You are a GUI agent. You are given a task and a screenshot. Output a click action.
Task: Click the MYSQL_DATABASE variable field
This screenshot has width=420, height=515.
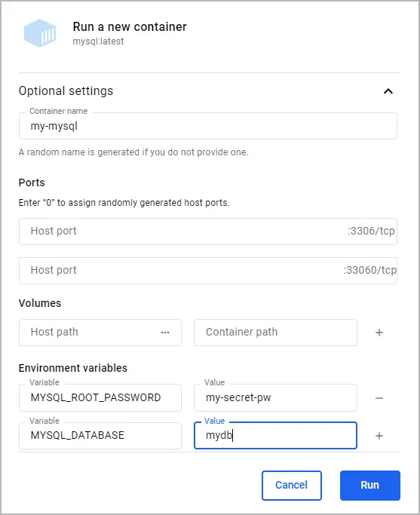(x=100, y=436)
